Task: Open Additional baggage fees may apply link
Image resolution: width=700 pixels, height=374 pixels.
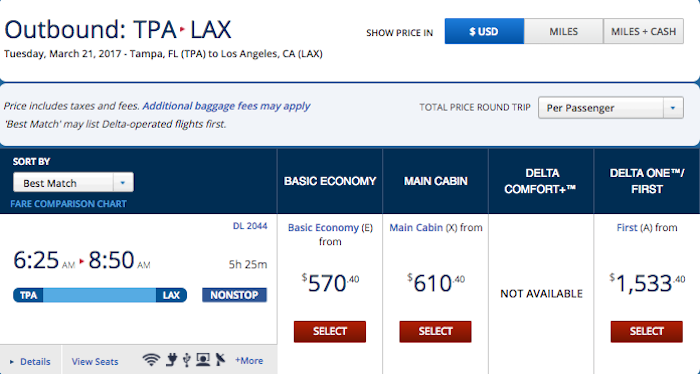Action: [226, 106]
